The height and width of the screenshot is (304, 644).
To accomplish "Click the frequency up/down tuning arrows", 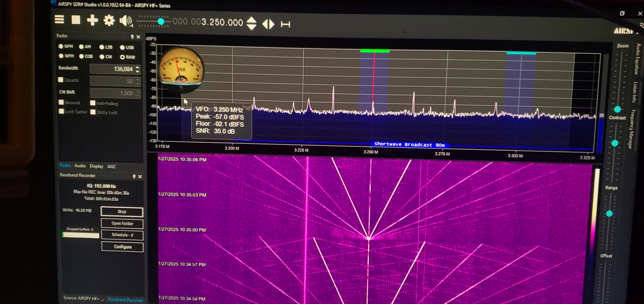I will (x=251, y=23).
